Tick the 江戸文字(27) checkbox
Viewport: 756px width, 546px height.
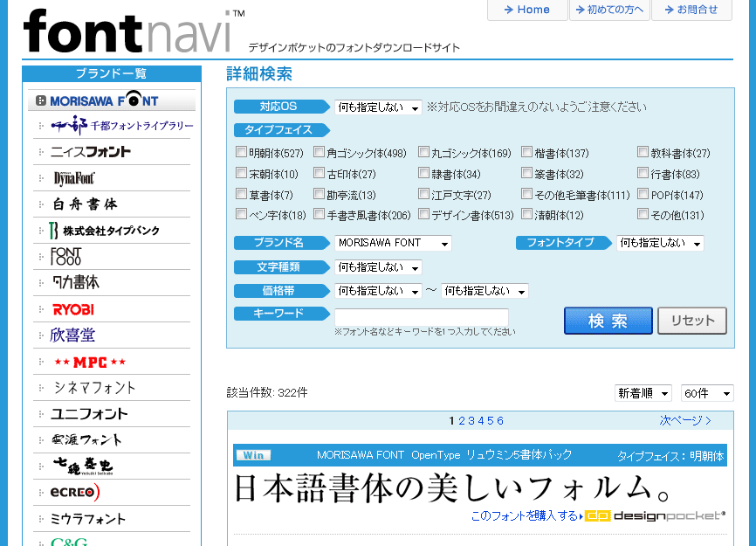tap(423, 194)
